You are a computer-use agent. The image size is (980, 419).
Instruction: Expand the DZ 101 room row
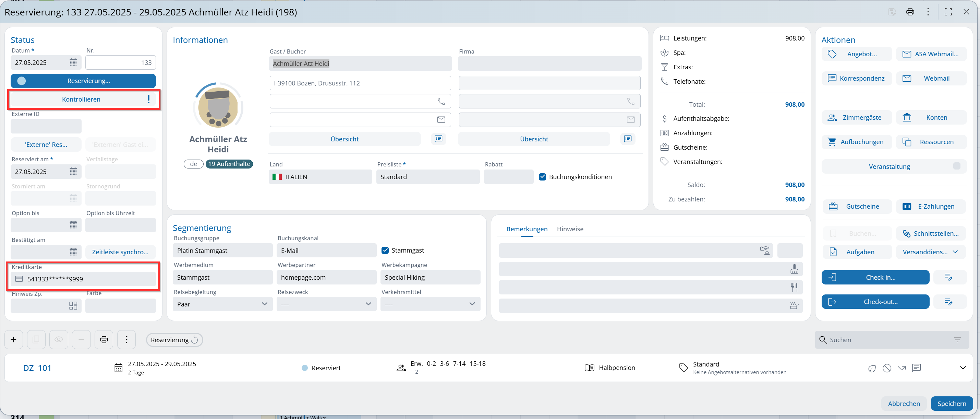pyautogui.click(x=963, y=368)
